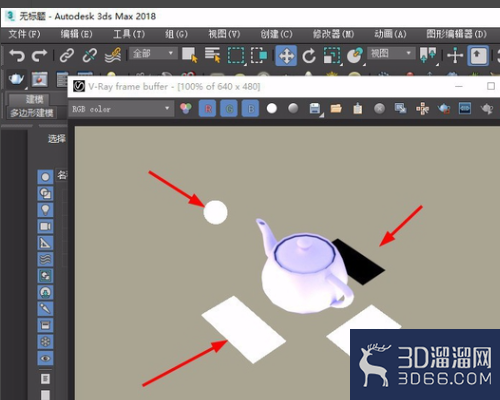Open the 动画(A) menu

[x=390, y=34]
